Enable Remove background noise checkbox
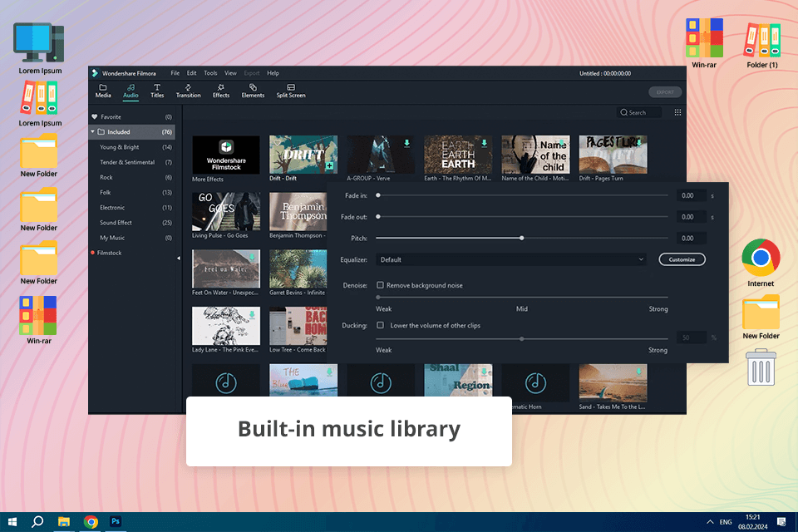Screen dimensions: 798x532 [380, 285]
